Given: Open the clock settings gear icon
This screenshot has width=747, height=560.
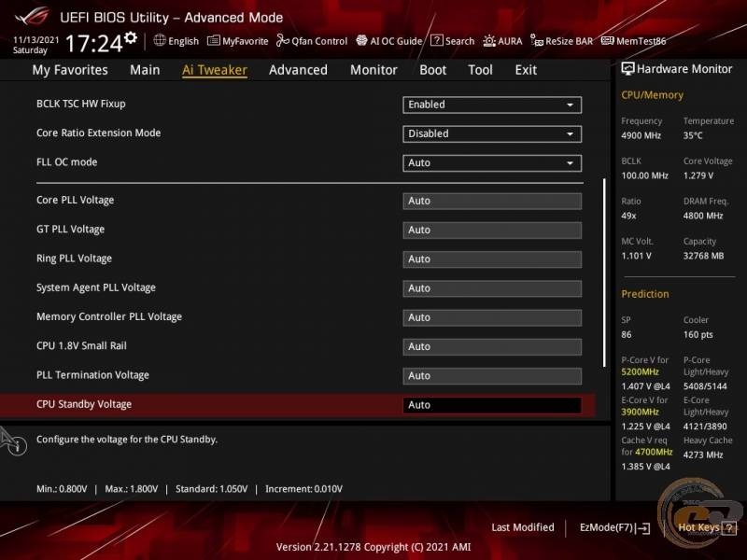Looking at the screenshot, I should (131, 37).
